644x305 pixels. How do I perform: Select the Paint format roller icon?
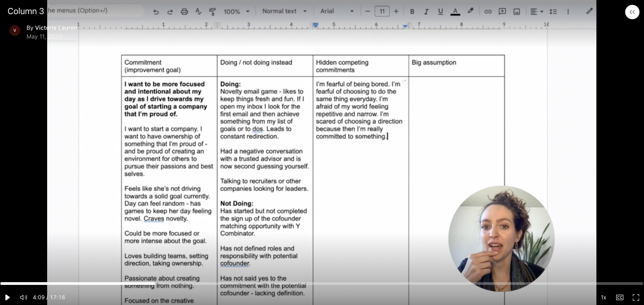click(212, 12)
